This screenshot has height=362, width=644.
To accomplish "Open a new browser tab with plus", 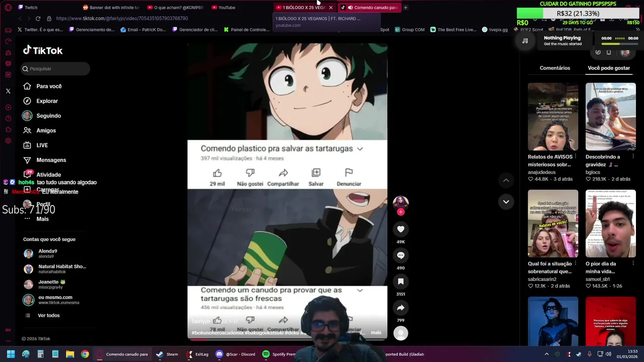I will [406, 8].
